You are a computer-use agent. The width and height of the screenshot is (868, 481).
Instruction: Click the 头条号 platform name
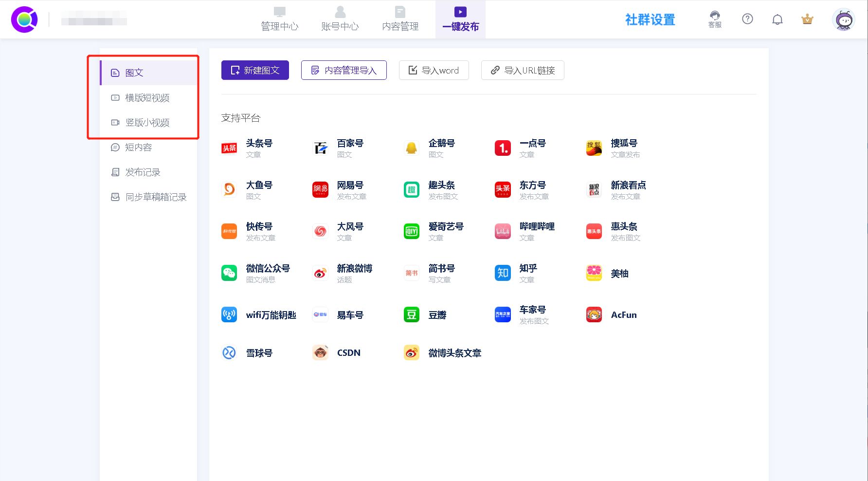tap(259, 143)
